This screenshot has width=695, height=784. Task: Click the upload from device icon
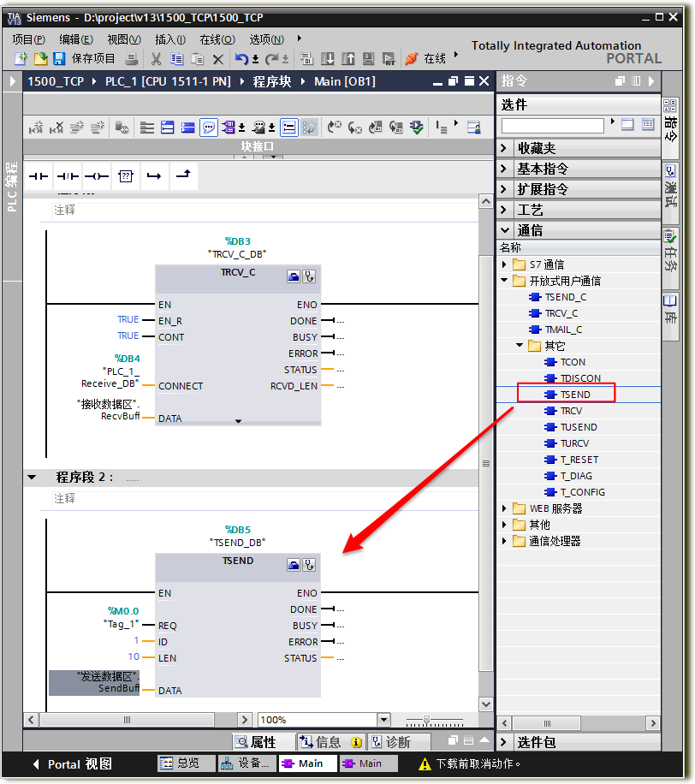(x=348, y=59)
